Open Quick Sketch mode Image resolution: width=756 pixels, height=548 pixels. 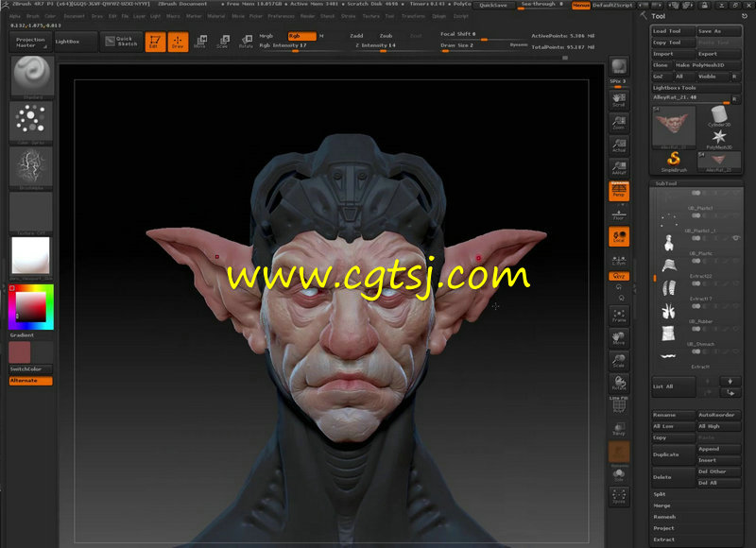pos(122,42)
